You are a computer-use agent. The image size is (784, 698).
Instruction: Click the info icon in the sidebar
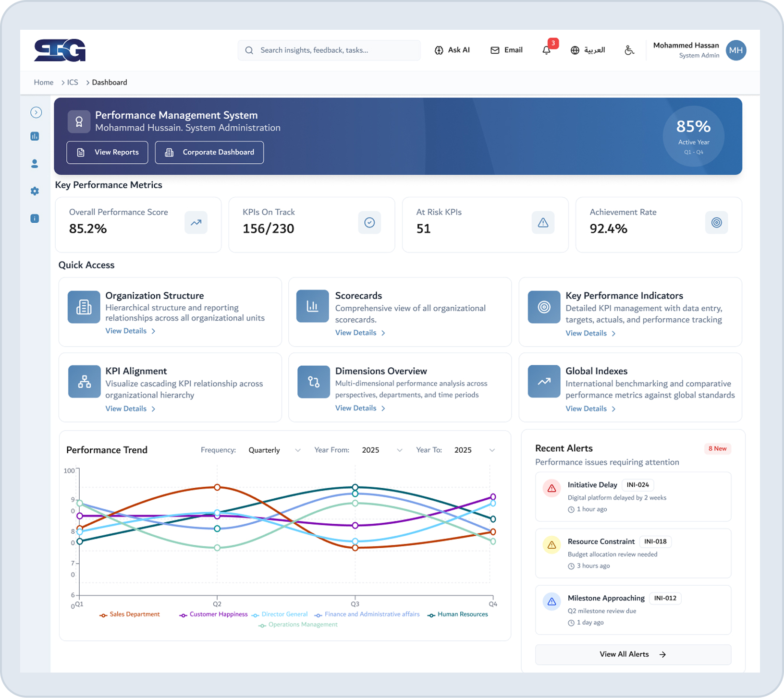coord(35,218)
